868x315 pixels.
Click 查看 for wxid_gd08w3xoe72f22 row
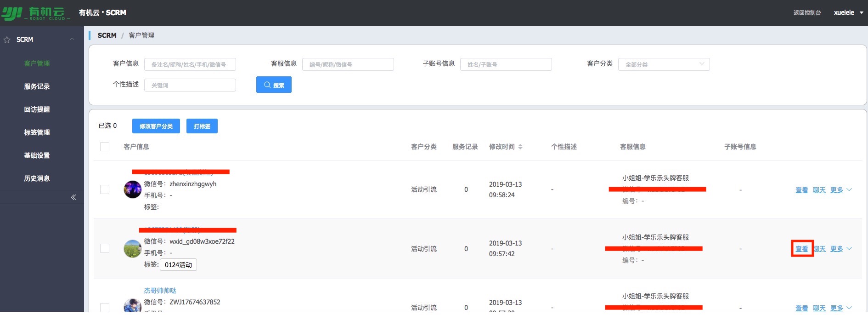click(x=802, y=249)
